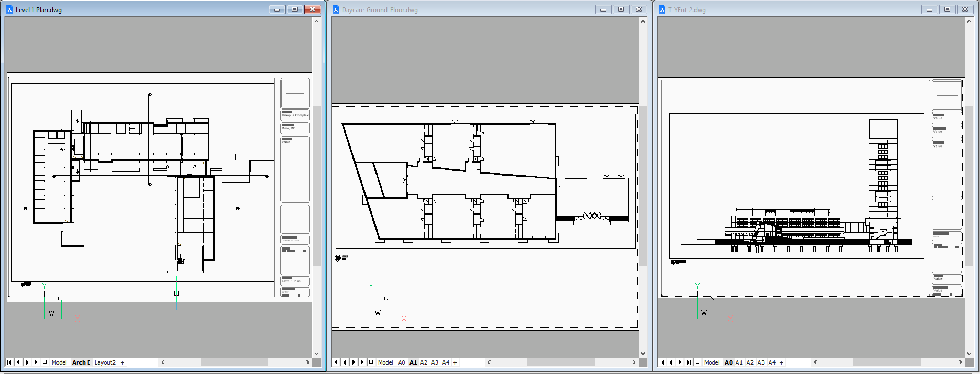
Task: Click the drawing file icon of T_YEnt-2.dwg title bar
Action: (662, 9)
